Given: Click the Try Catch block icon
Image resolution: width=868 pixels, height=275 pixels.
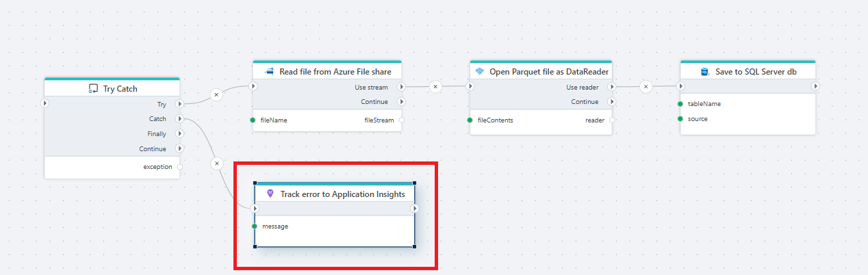Looking at the screenshot, I should 93,89.
